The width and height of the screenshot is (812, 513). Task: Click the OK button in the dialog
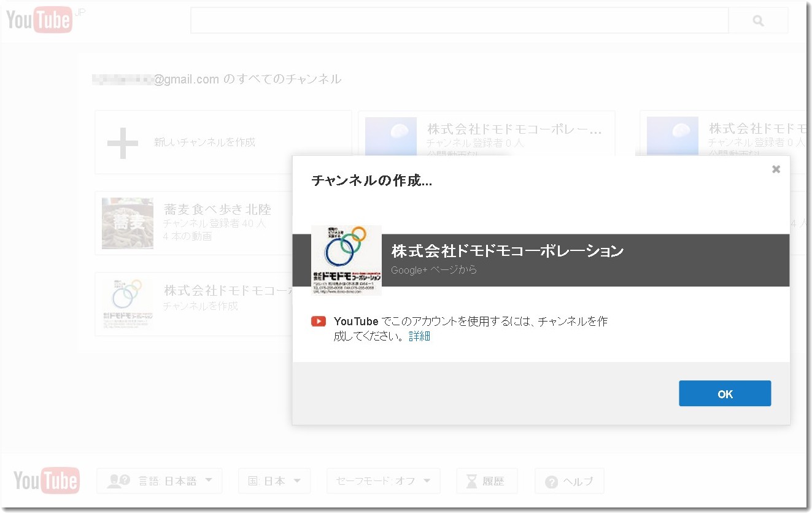tap(724, 393)
